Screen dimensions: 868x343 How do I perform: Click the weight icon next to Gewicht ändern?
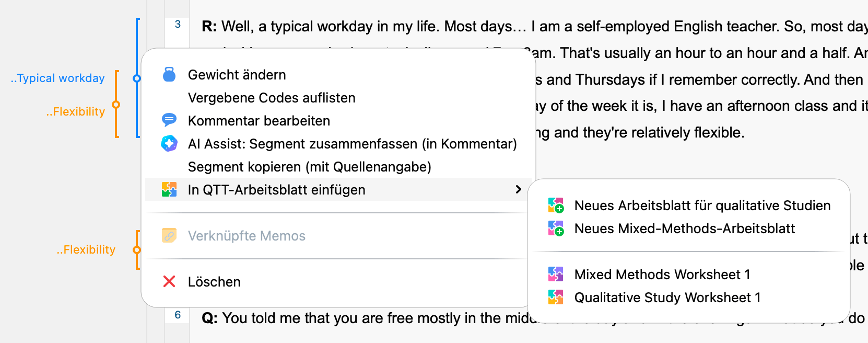click(169, 75)
